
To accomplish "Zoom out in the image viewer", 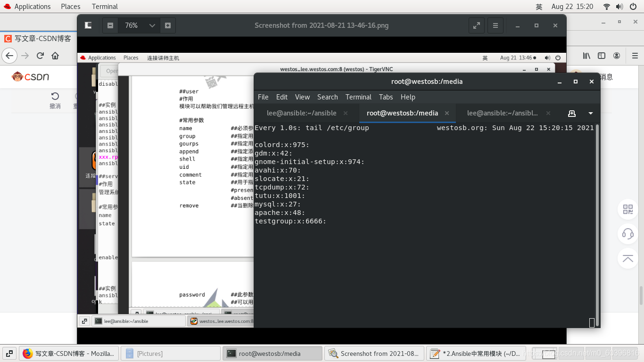I will pos(110,25).
